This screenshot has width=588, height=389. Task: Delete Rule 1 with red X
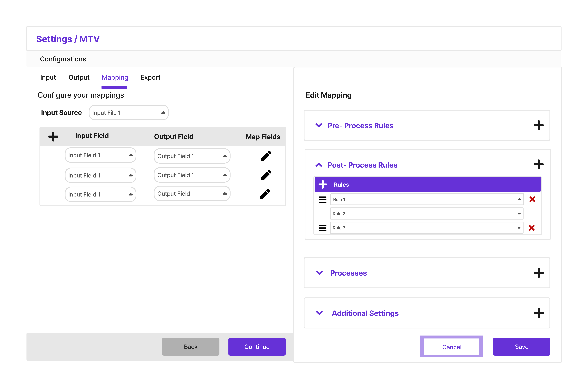click(x=532, y=199)
